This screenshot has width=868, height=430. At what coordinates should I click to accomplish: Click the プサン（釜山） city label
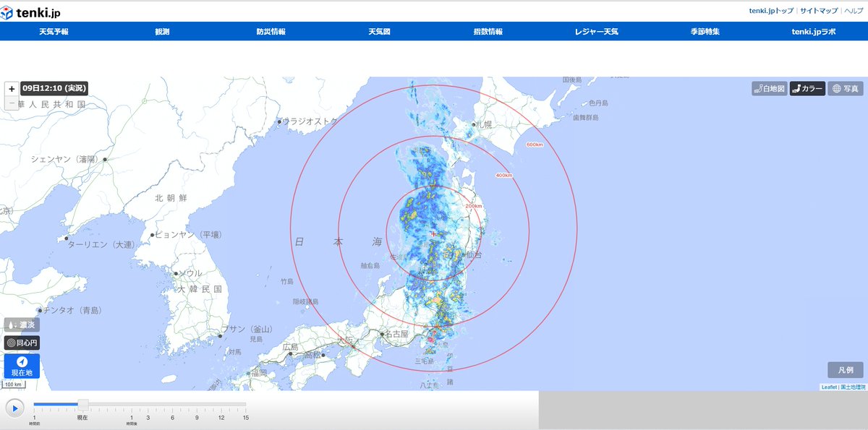pyautogui.click(x=248, y=329)
